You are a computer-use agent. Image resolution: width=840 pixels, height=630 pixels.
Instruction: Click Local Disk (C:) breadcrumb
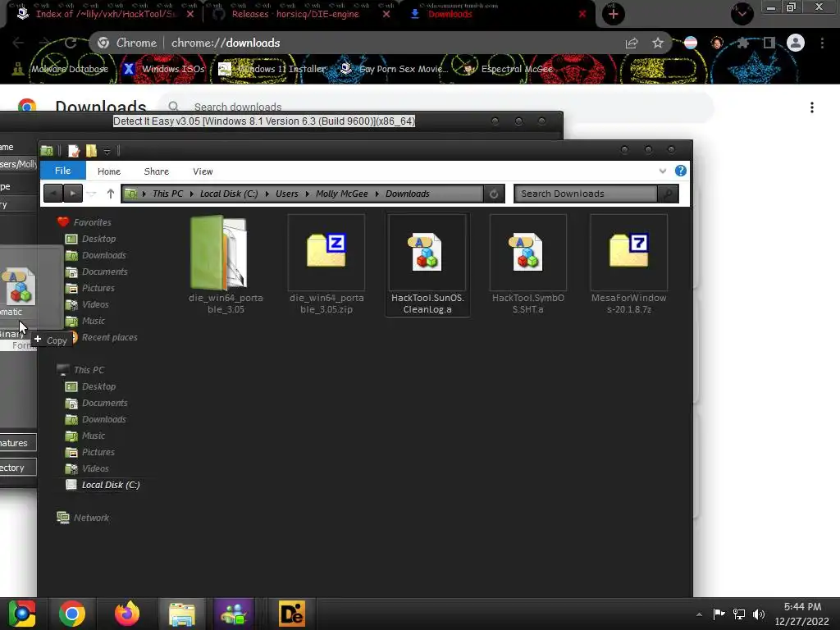[229, 194]
